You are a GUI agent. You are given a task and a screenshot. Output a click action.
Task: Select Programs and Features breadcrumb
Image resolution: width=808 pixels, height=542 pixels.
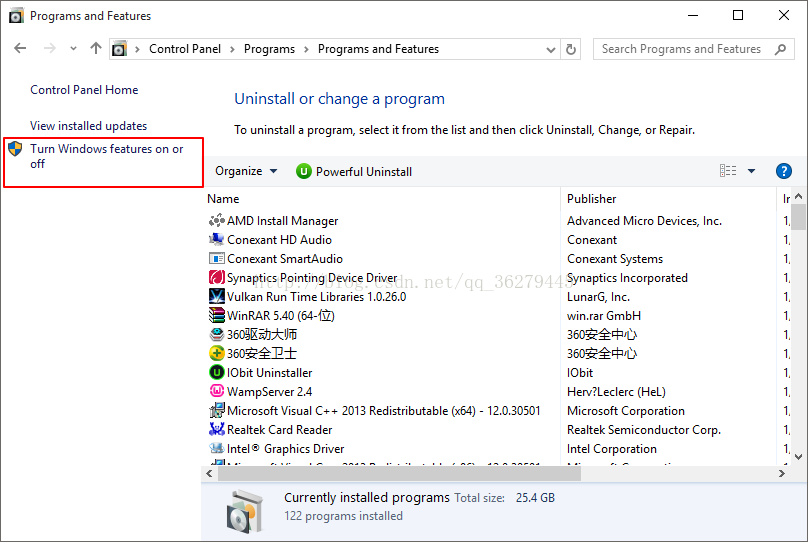click(x=378, y=49)
